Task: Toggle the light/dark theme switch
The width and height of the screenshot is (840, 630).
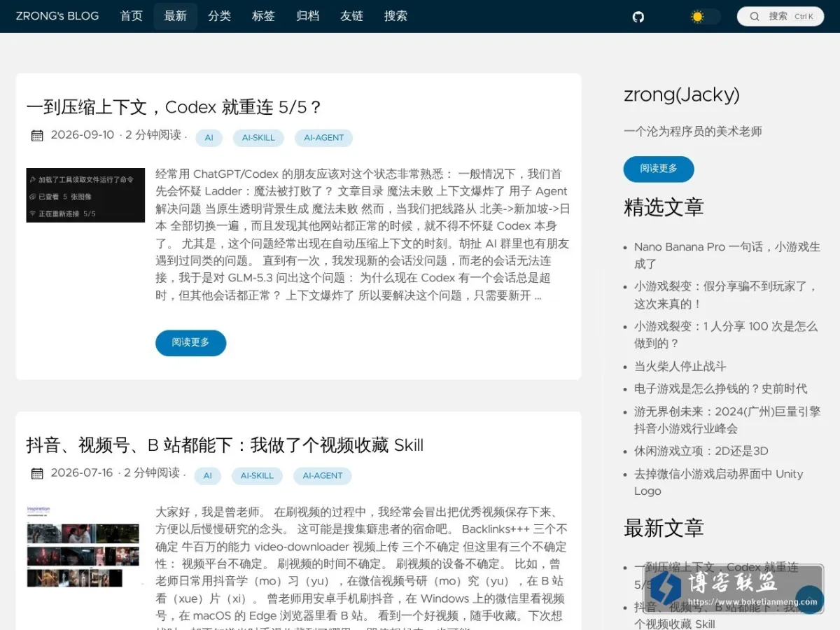Action: click(704, 17)
